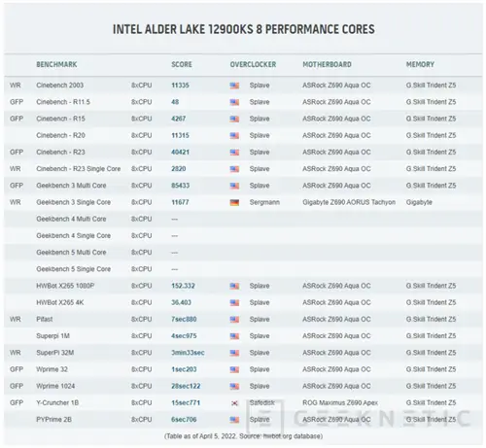Click the US flag in the HWBot X265 4K row
Viewport: 486px width, 448px height.
[x=234, y=303]
